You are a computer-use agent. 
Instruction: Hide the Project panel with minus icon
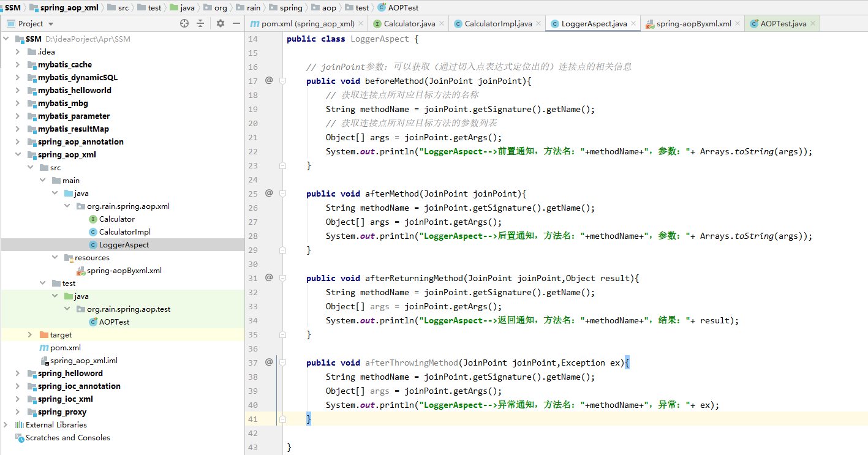236,23
